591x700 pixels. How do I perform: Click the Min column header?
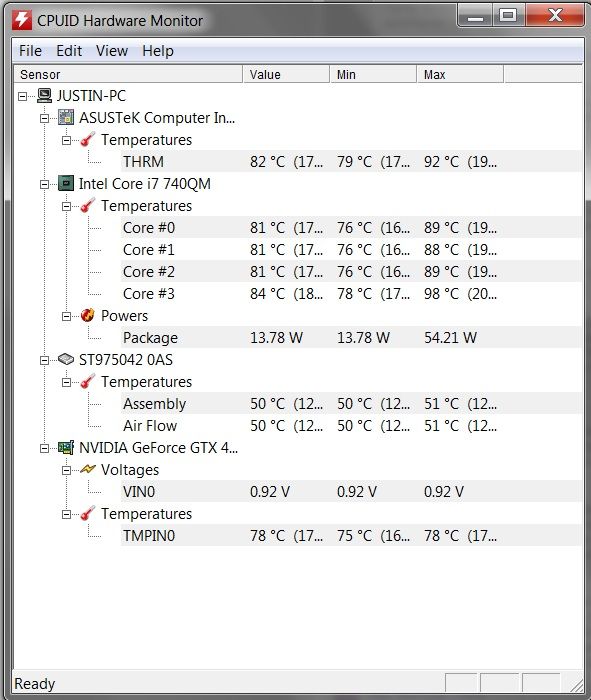[x=373, y=75]
